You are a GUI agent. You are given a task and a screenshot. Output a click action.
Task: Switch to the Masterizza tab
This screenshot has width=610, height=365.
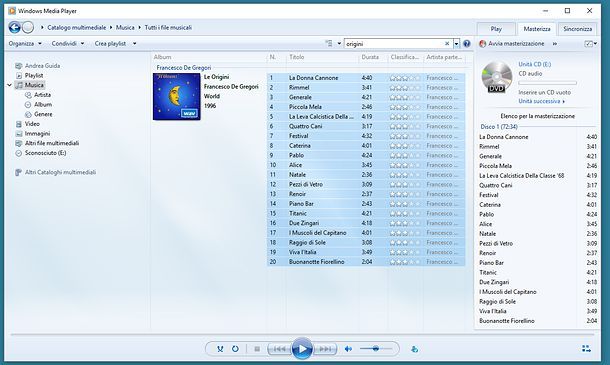[x=537, y=29]
